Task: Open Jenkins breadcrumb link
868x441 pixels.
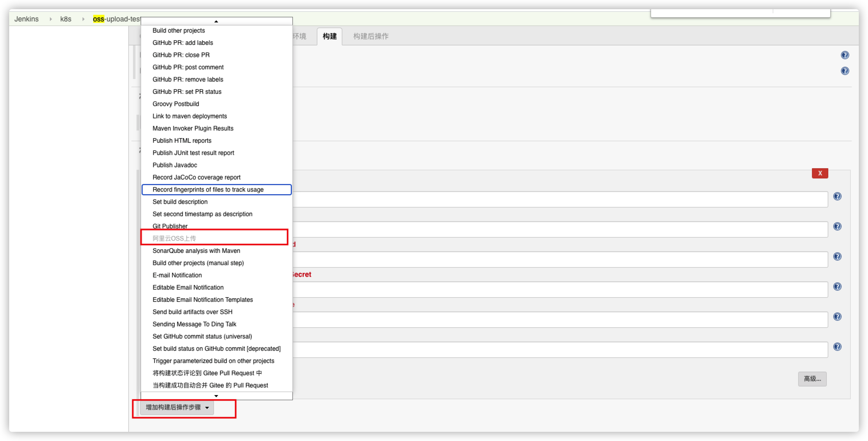Action: pos(26,19)
